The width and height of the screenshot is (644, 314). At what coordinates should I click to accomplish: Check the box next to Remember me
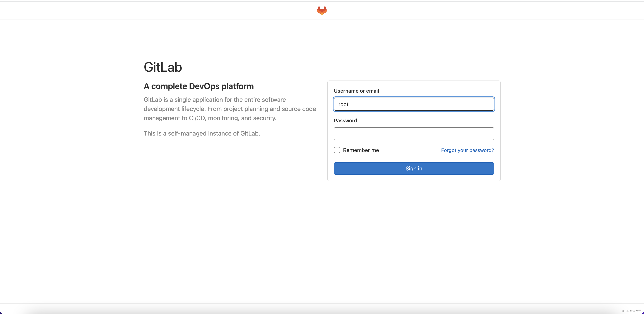(x=337, y=150)
